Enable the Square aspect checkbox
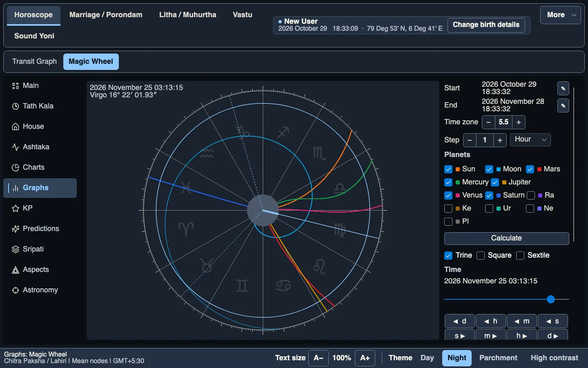Screen dimensions: 588x368 click(x=481, y=256)
